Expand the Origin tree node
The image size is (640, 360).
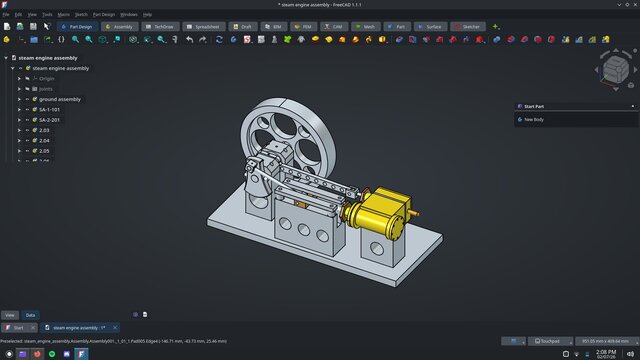[19, 78]
